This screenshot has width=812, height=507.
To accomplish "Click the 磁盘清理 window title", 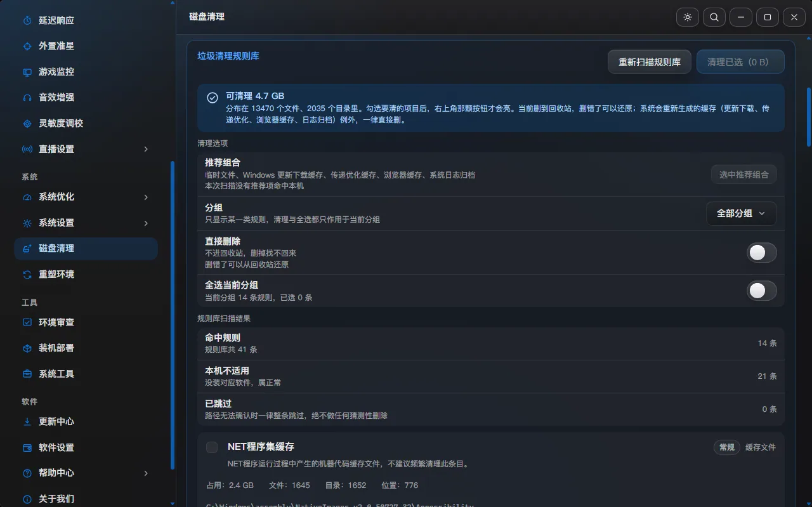I will coord(207,16).
